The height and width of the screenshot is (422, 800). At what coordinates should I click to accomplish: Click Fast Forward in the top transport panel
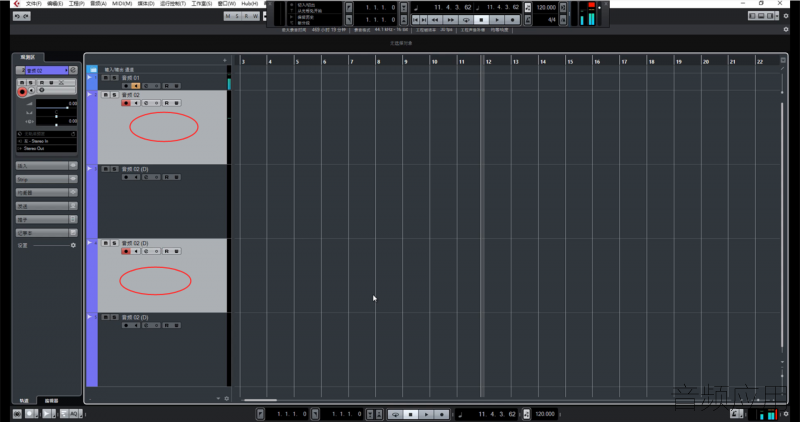[x=451, y=20]
